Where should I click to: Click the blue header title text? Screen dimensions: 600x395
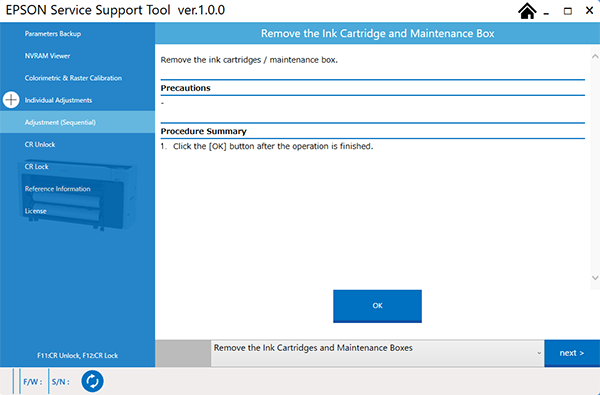[378, 34]
